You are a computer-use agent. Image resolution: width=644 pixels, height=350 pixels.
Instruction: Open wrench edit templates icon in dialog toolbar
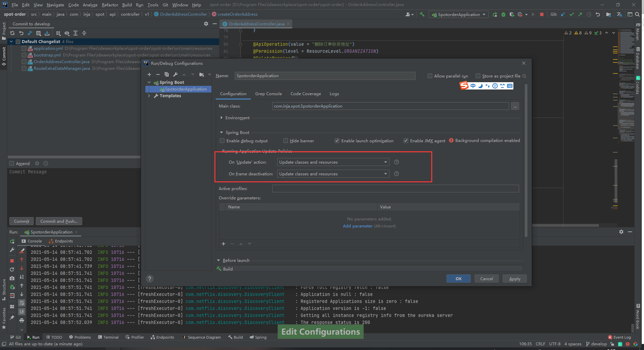(x=175, y=75)
